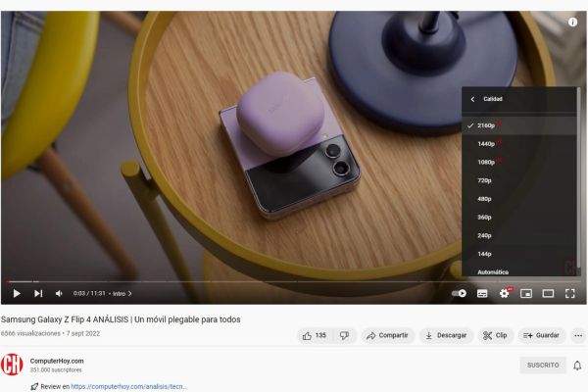This screenshot has width=588, height=392.
Task: Skip to the next video
Action: (x=38, y=293)
